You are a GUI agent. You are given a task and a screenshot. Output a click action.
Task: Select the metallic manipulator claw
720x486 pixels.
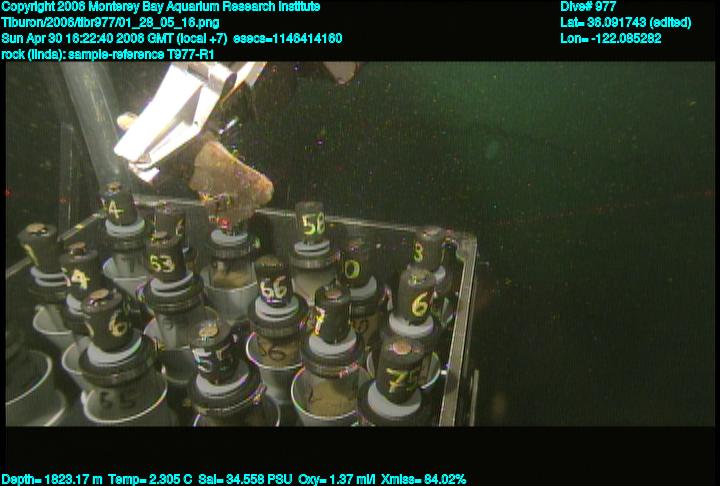[180, 120]
